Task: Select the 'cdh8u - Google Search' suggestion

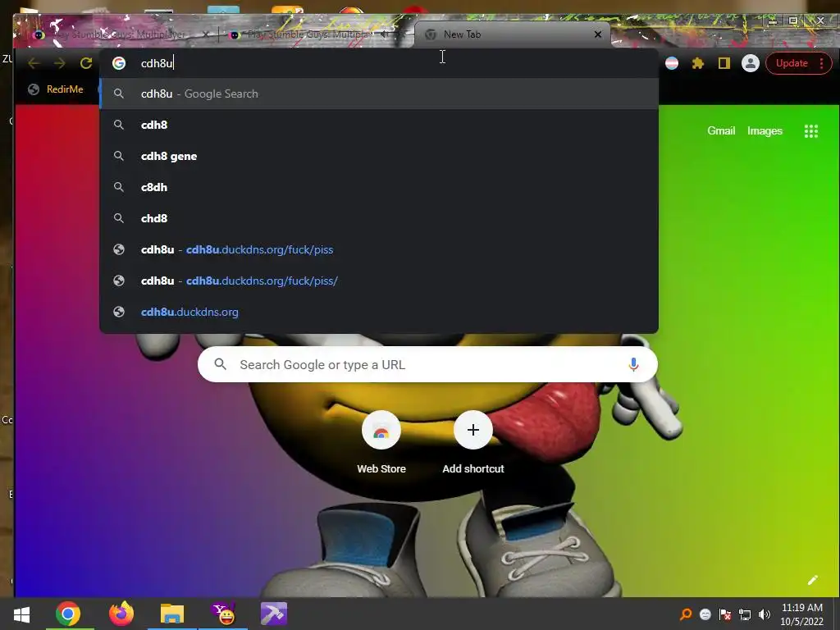Action: tap(379, 94)
